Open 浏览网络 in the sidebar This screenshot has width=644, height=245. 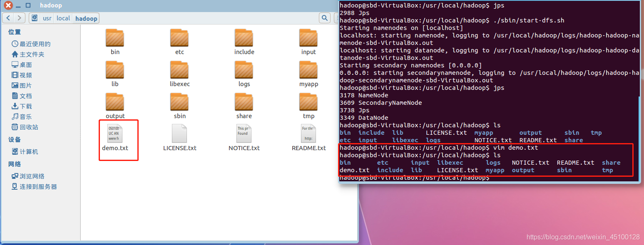point(28,176)
